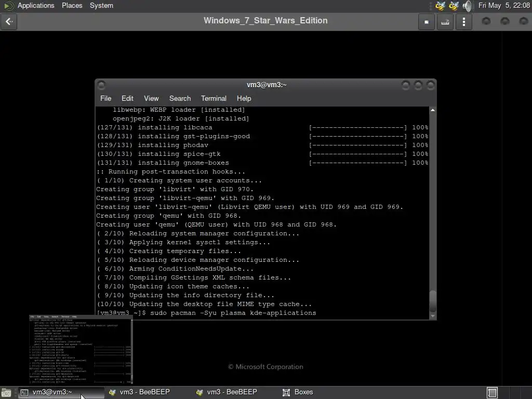This screenshot has width=532, height=399.
Task: Click "Creating user 'qemu' (QEMU user)" line
Action: (x=216, y=224)
